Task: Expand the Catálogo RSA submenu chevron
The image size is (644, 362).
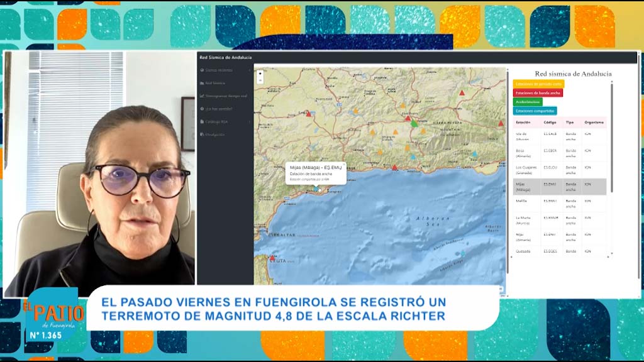Action: [250, 121]
